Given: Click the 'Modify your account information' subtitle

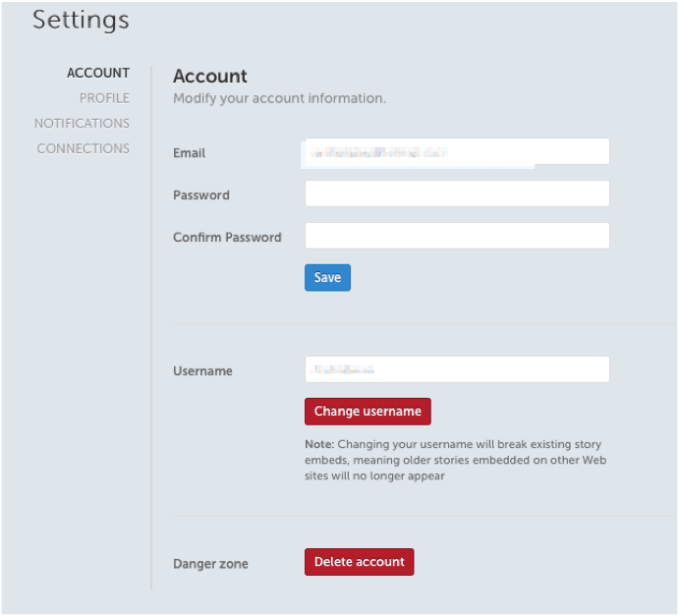Looking at the screenshot, I should [279, 98].
